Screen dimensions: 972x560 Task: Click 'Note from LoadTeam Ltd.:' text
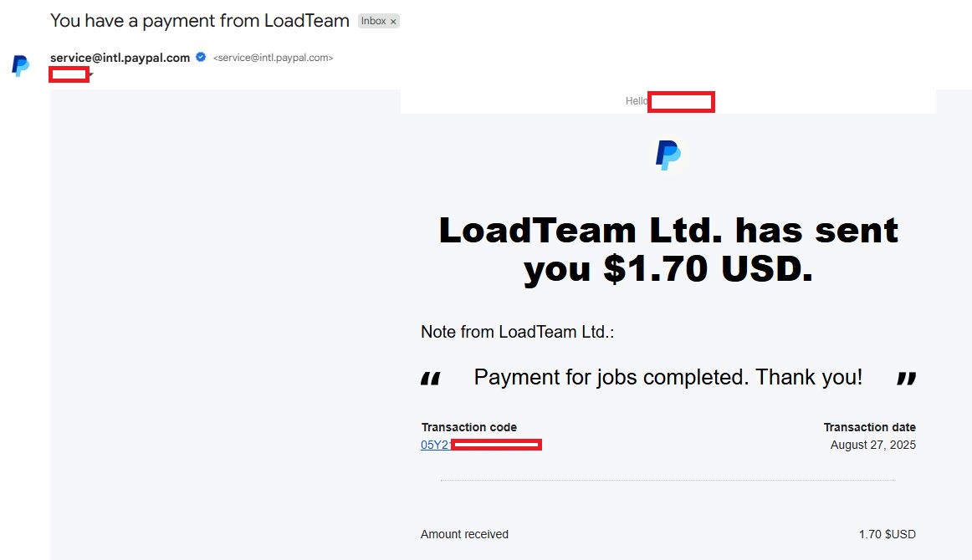point(517,332)
